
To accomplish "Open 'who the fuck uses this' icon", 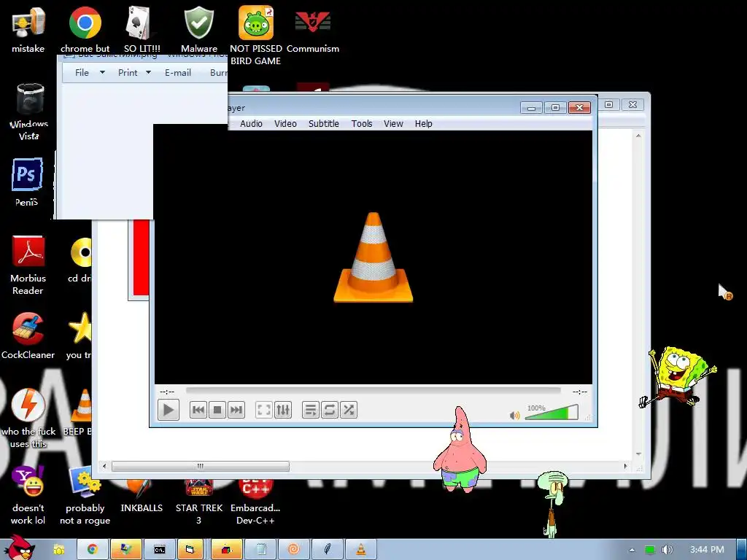I will click(x=28, y=418).
